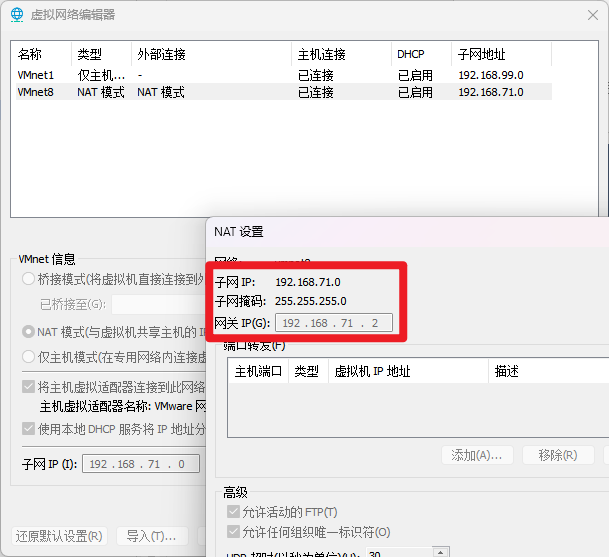
Task: Click the 子网 IP input field
Action: tap(141, 464)
